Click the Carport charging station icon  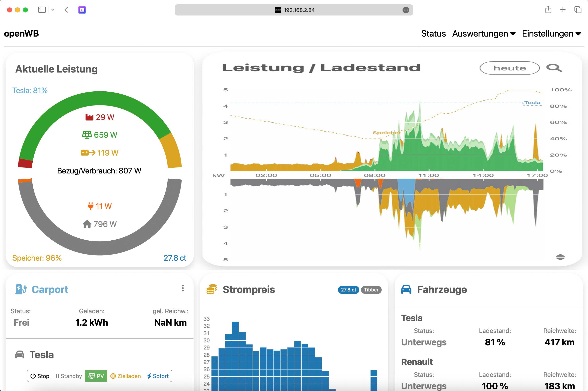(21, 289)
